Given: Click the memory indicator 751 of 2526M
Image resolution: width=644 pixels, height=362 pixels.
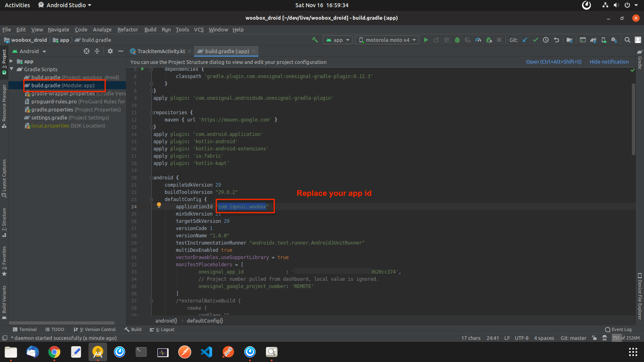Looking at the screenshot, I should point(626,338).
